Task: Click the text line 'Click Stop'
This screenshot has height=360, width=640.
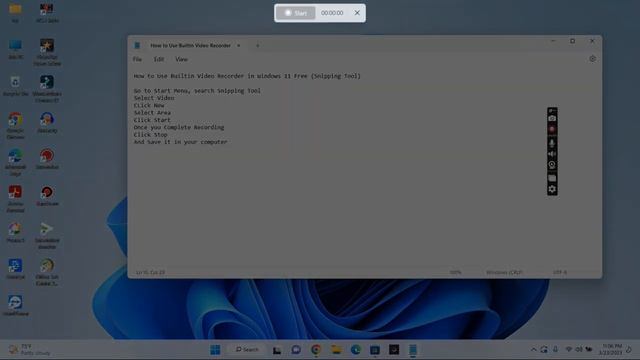Action: click(150, 135)
